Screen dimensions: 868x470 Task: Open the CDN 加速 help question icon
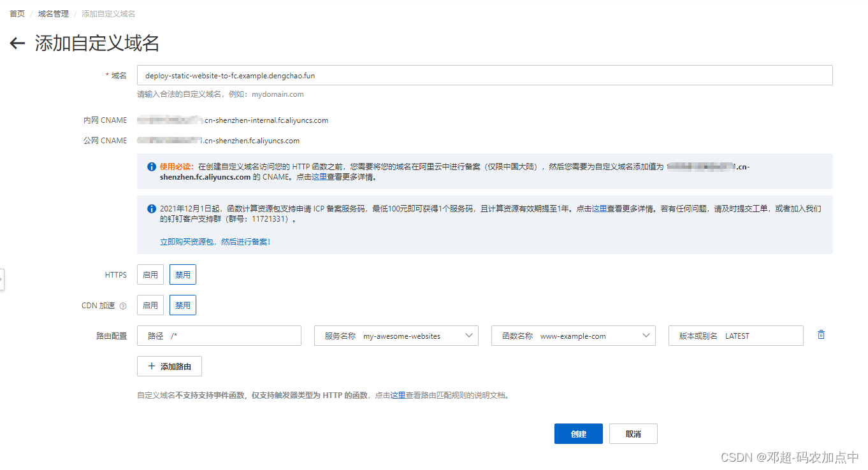pos(123,306)
